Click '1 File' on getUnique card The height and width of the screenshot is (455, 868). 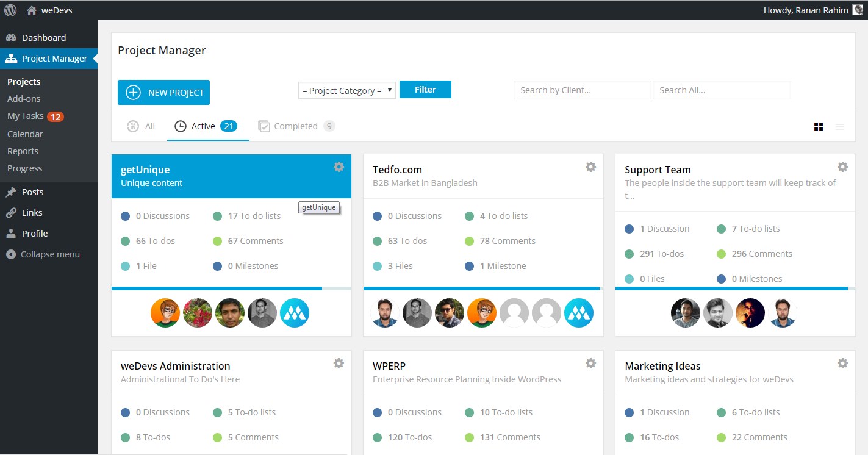coord(139,266)
